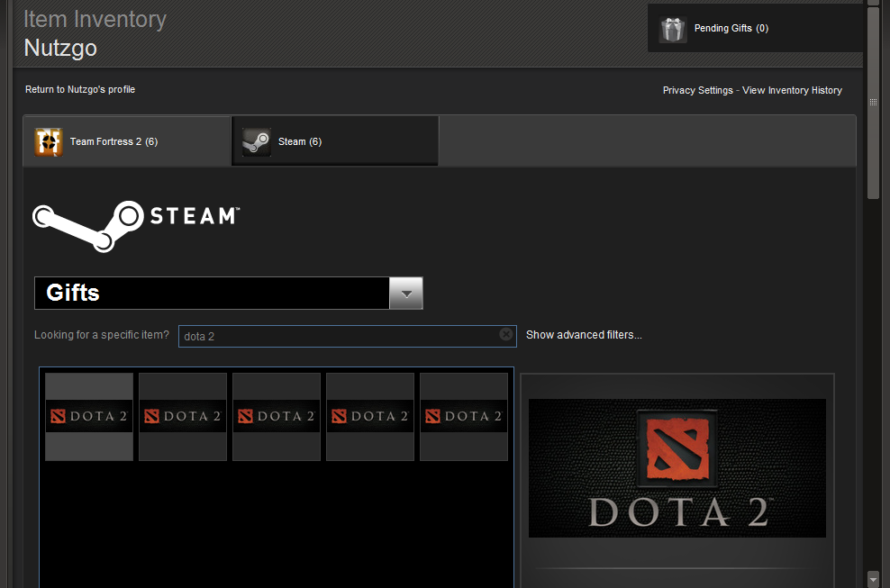Click the Nutzgo username heading

(60, 48)
